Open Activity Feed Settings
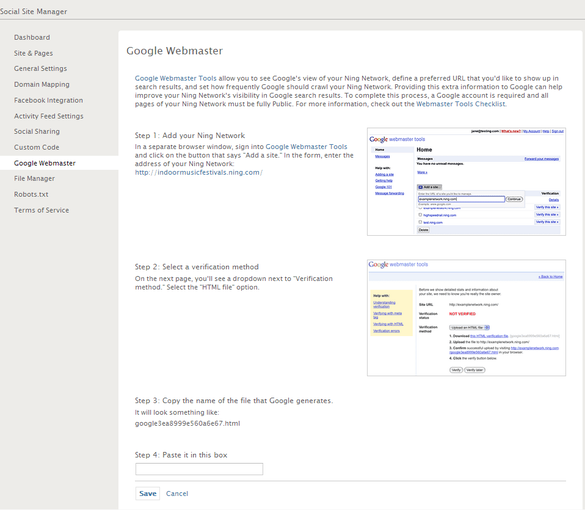Image resolution: width=585 pixels, height=510 pixels. click(x=49, y=116)
